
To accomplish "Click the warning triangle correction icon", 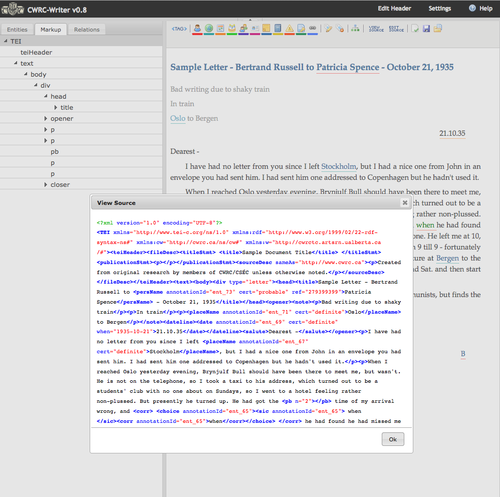I will coord(289,29).
